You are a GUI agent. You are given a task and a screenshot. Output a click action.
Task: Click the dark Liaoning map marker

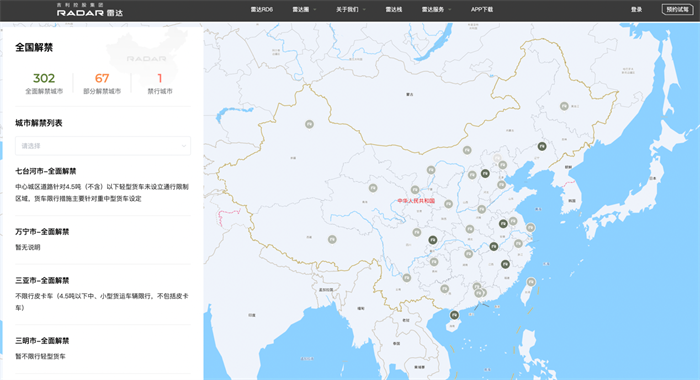(542, 146)
